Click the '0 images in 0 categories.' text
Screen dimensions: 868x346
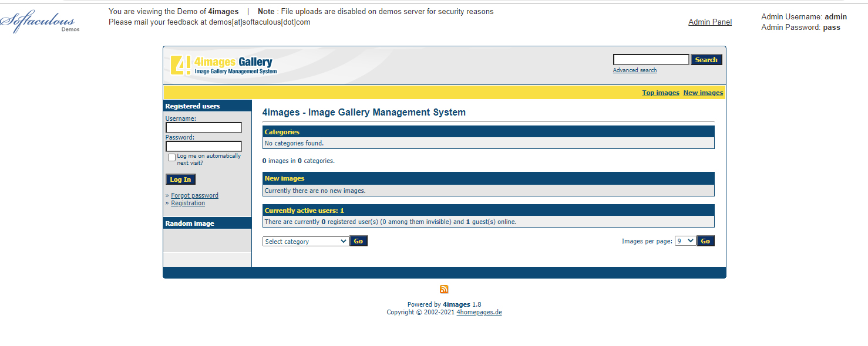[x=298, y=161]
